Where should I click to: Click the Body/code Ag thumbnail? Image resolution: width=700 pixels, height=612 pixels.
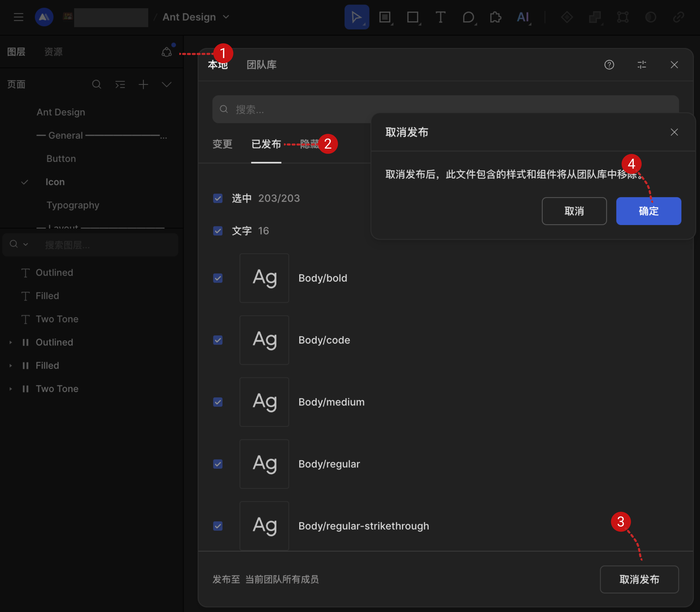point(264,340)
